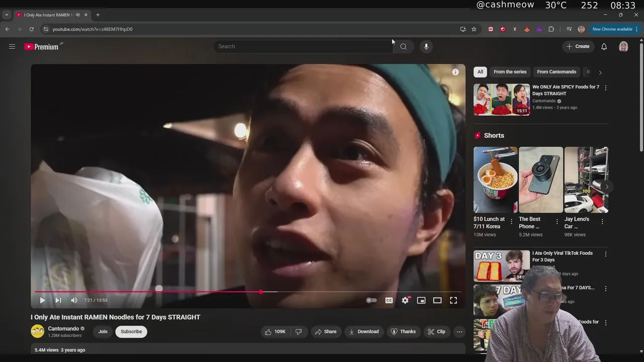Download the video
Viewport: 644px width, 362px height.
pos(364,331)
